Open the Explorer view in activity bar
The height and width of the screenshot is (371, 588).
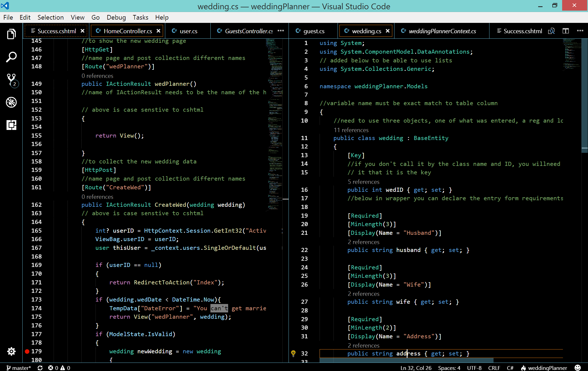[11, 34]
